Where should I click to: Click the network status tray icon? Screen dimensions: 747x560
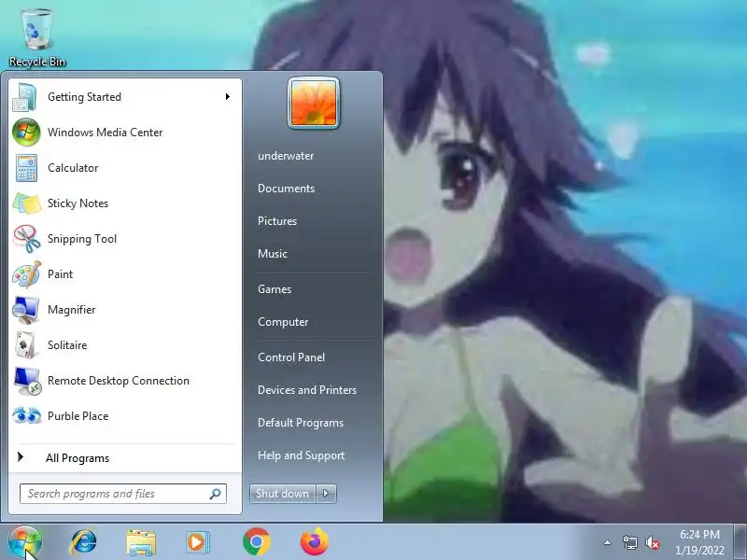[x=629, y=542]
